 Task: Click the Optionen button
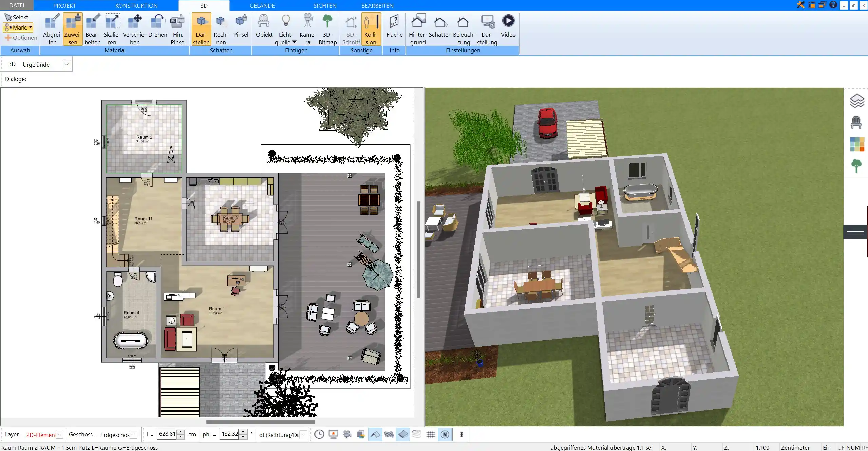click(x=21, y=38)
